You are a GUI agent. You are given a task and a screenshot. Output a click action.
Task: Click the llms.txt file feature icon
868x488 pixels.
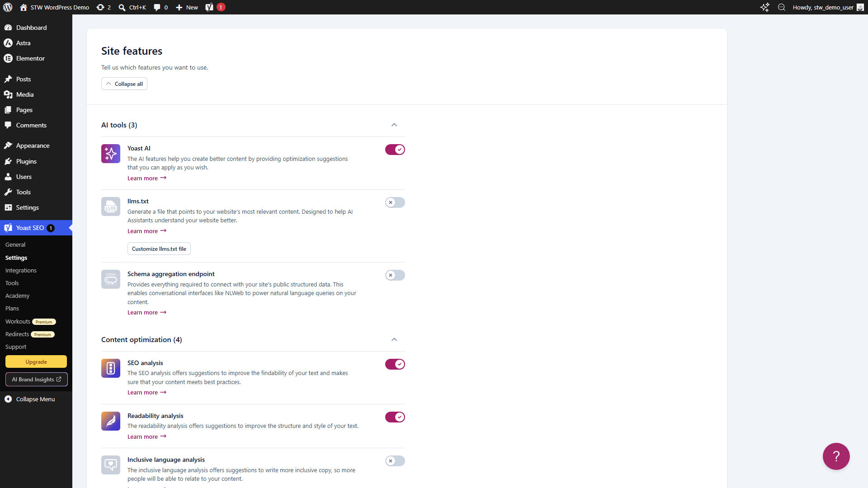111,206
